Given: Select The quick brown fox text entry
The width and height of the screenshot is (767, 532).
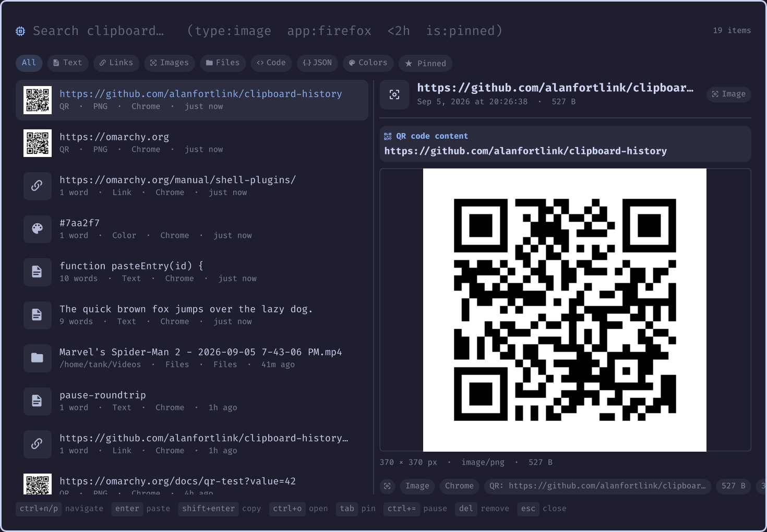Looking at the screenshot, I should pyautogui.click(x=192, y=315).
